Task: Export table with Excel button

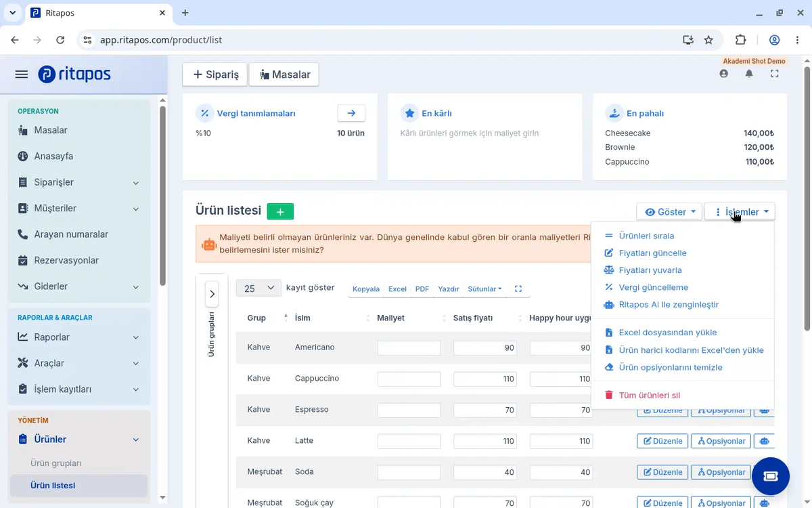Action: pos(397,289)
